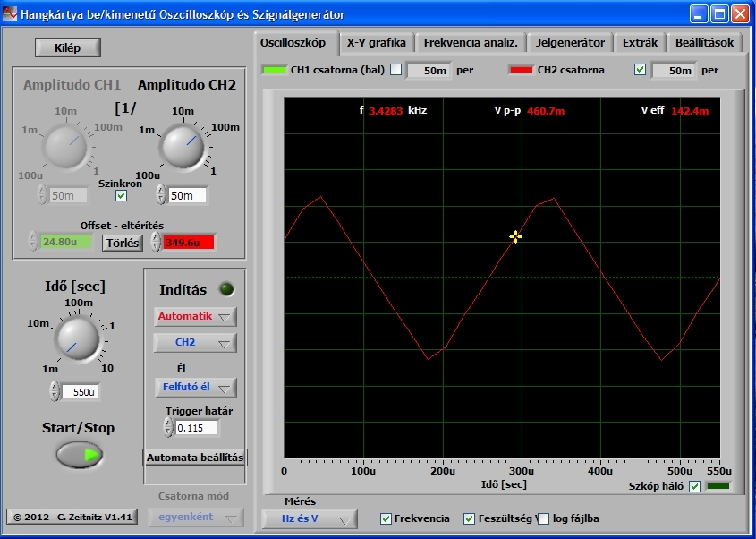Toggle the log fájlba checkbox

coord(543,518)
